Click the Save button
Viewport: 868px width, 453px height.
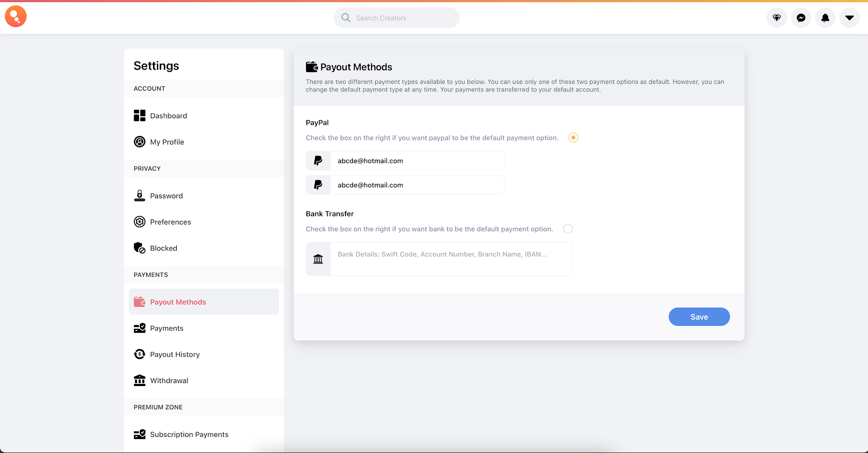699,317
